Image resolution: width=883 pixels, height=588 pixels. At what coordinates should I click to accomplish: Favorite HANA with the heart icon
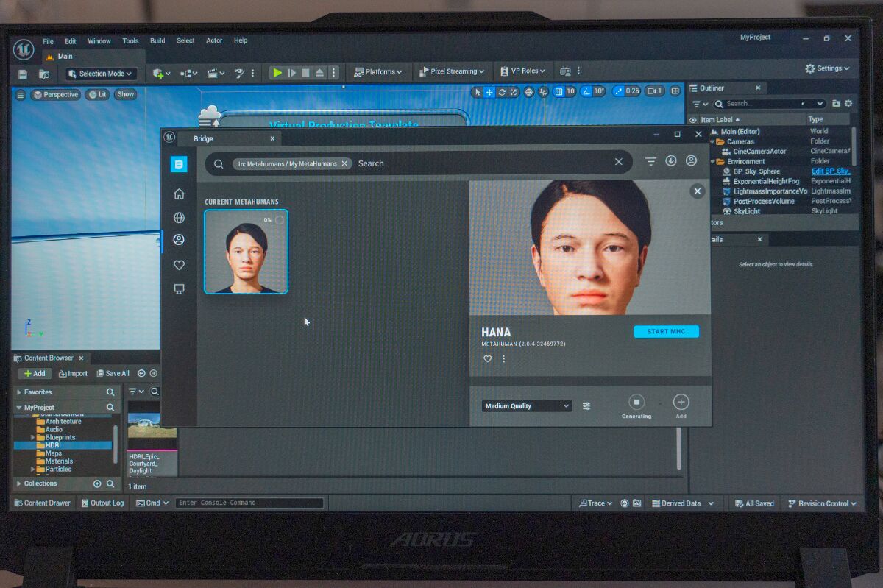click(x=487, y=359)
